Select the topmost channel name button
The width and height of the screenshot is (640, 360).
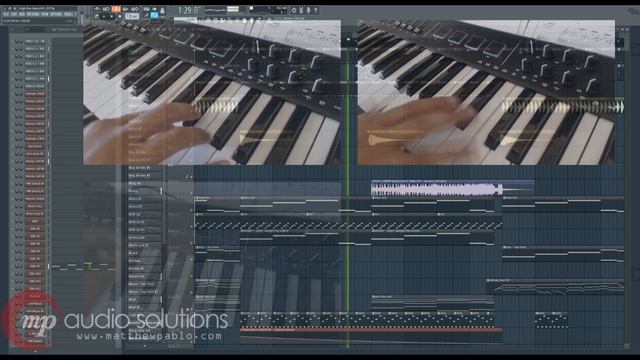[35, 41]
